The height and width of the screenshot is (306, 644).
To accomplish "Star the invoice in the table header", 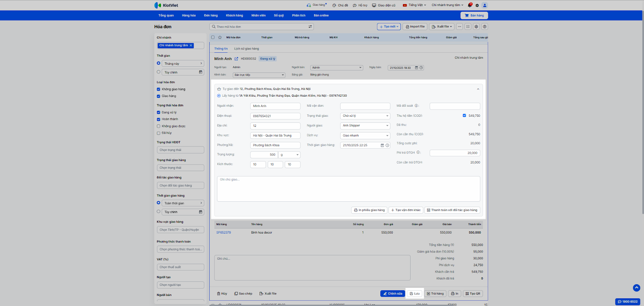I will point(220,37).
